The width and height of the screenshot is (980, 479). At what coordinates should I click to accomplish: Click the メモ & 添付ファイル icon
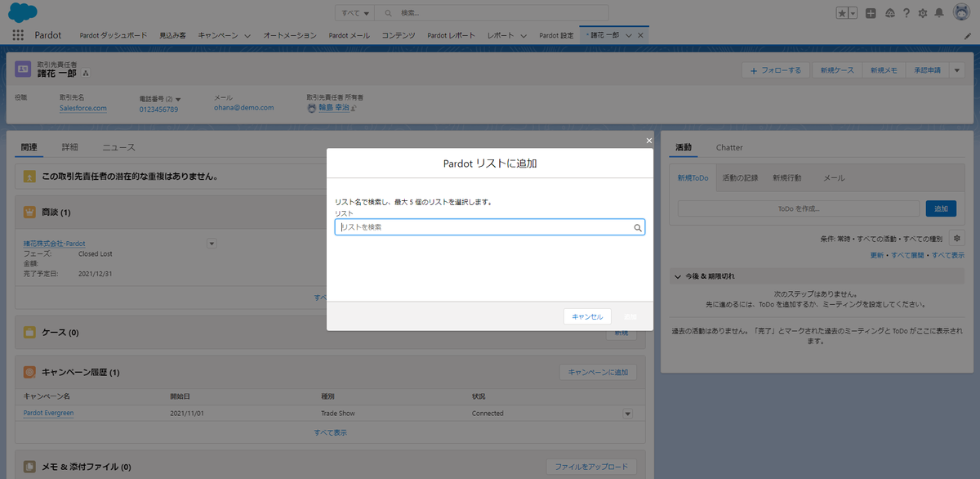29,467
